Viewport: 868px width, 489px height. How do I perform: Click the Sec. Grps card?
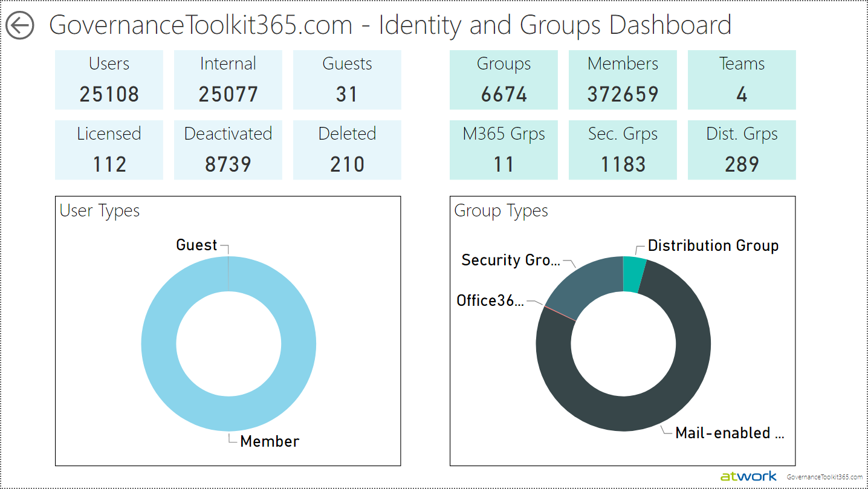click(x=623, y=150)
